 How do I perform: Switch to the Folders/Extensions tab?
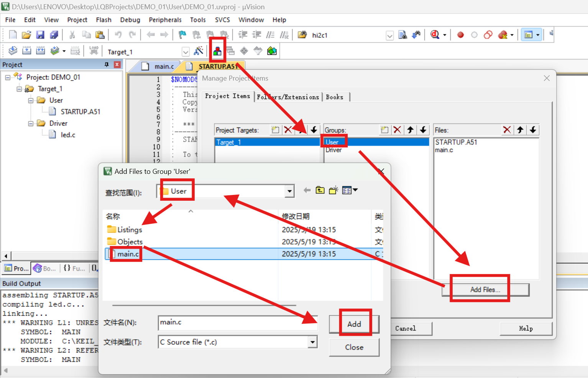[x=288, y=97]
